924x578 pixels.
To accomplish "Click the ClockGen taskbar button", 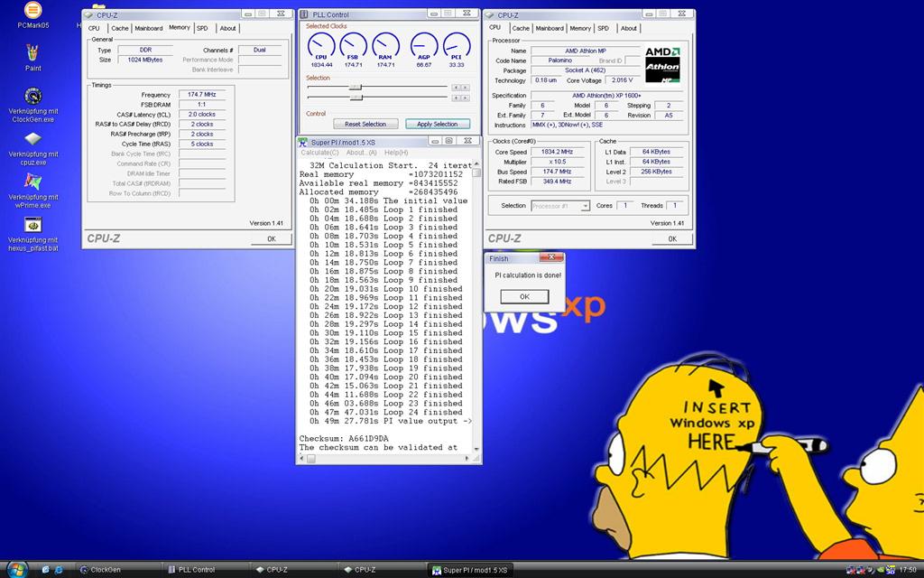I will (x=118, y=570).
